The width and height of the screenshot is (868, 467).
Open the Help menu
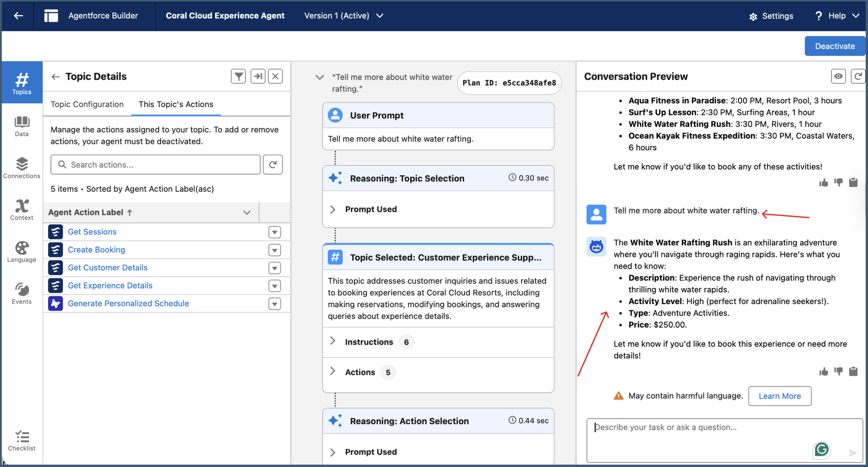[837, 16]
